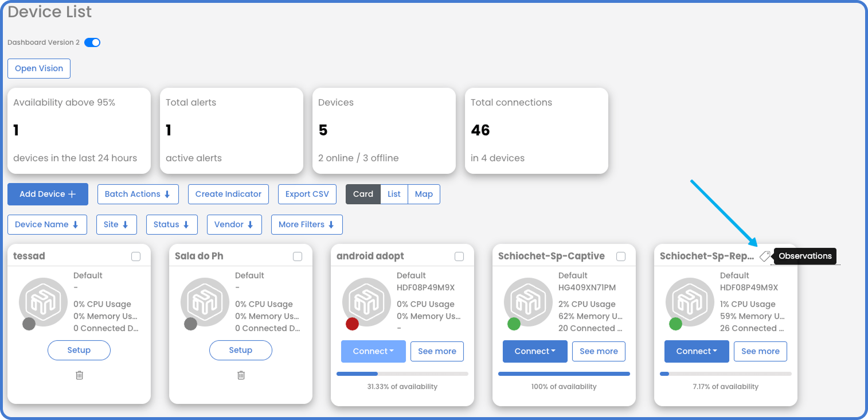The image size is (868, 420).
Task: Click the trash icon under Sala do Ph
Action: click(x=240, y=375)
